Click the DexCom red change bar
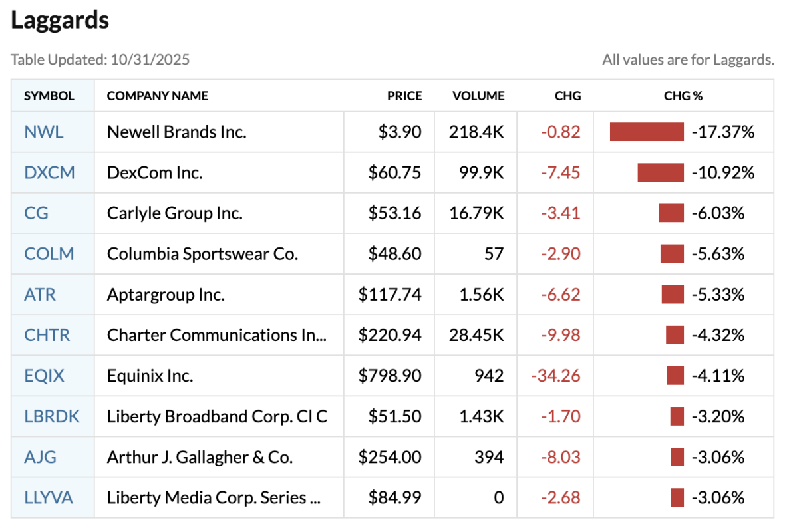 click(661, 173)
